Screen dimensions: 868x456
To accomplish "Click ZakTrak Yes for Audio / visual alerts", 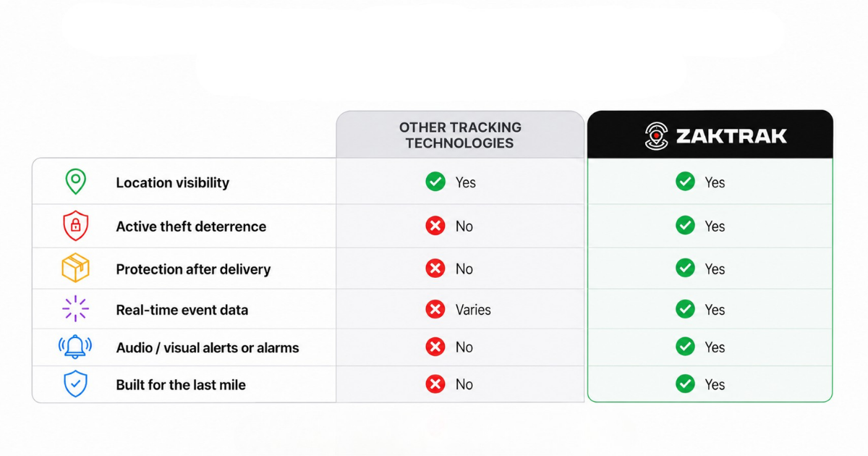I will tap(715, 347).
